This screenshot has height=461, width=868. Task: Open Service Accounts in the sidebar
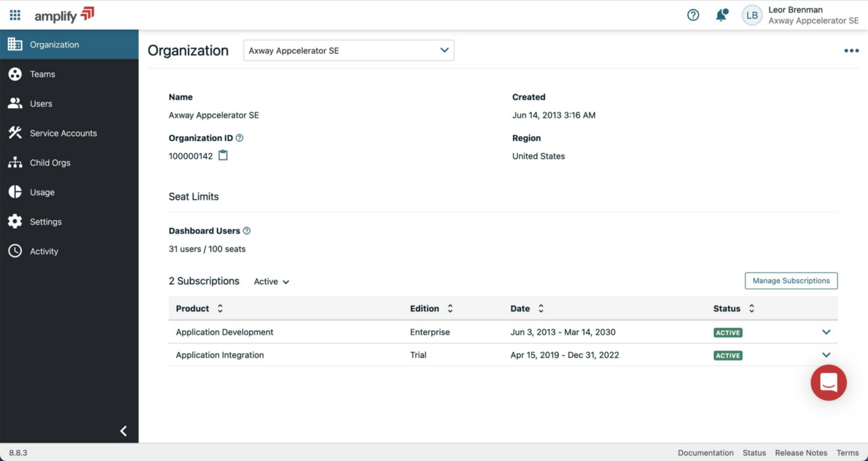coord(63,133)
